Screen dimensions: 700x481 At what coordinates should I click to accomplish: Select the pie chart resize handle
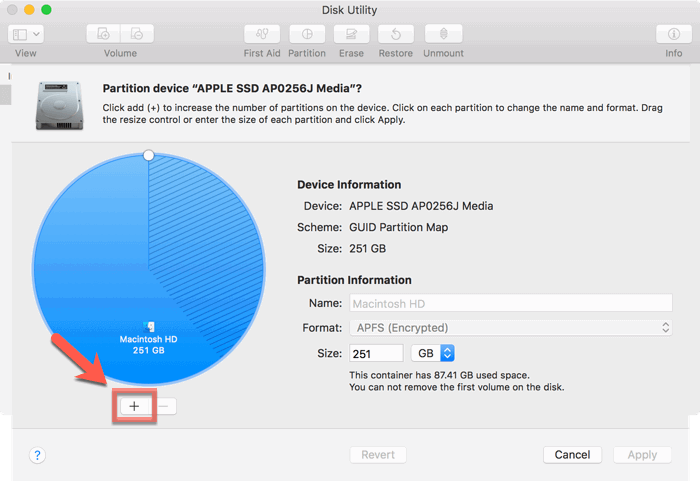pos(149,155)
